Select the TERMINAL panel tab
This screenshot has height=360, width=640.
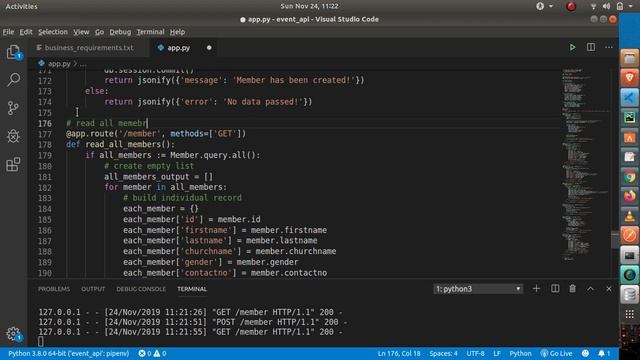[x=192, y=289]
